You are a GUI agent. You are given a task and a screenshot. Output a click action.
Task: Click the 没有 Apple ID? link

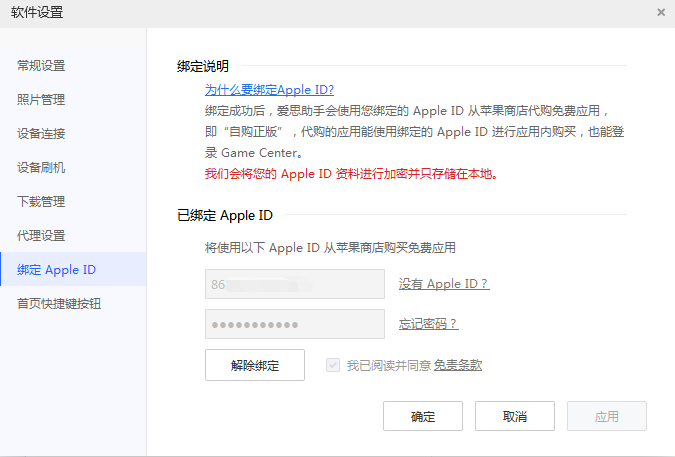pos(443,284)
